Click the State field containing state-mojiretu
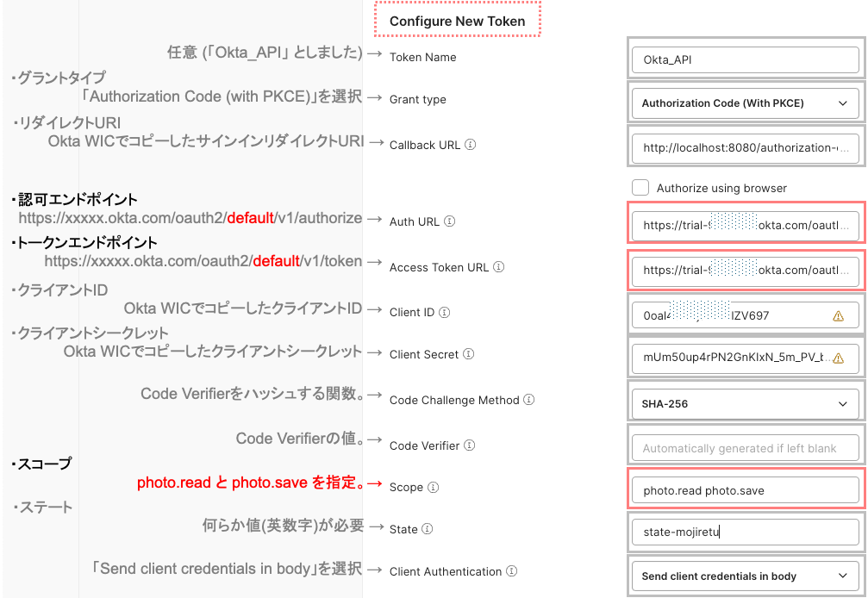 (x=745, y=533)
